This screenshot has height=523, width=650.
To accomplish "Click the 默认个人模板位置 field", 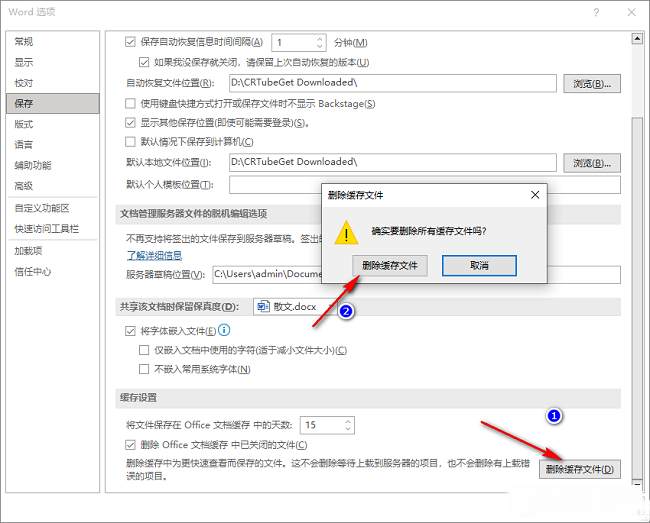I will pyautogui.click(x=424, y=185).
